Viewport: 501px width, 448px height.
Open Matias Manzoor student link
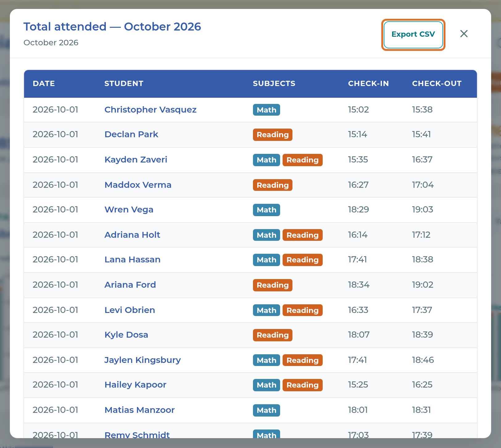click(x=139, y=410)
